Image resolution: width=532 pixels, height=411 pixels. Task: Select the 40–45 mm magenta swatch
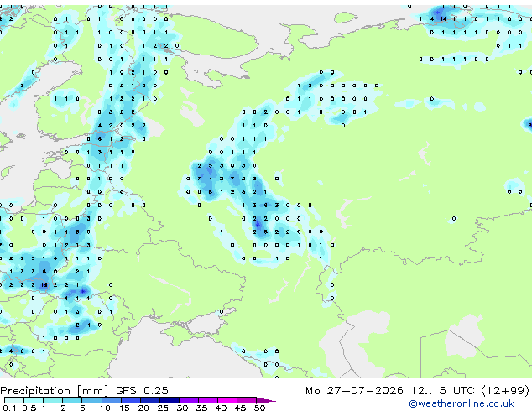pos(227,400)
